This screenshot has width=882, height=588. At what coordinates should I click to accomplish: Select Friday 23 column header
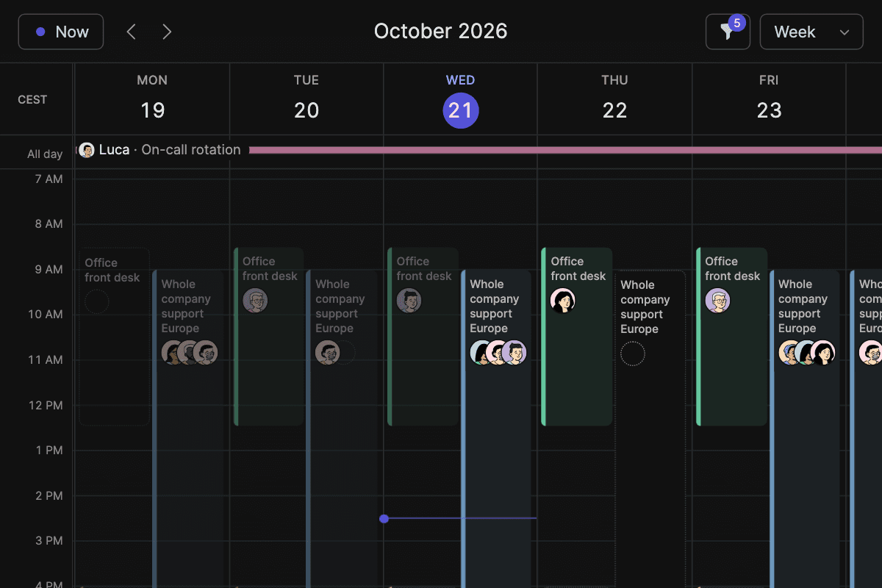(769, 98)
